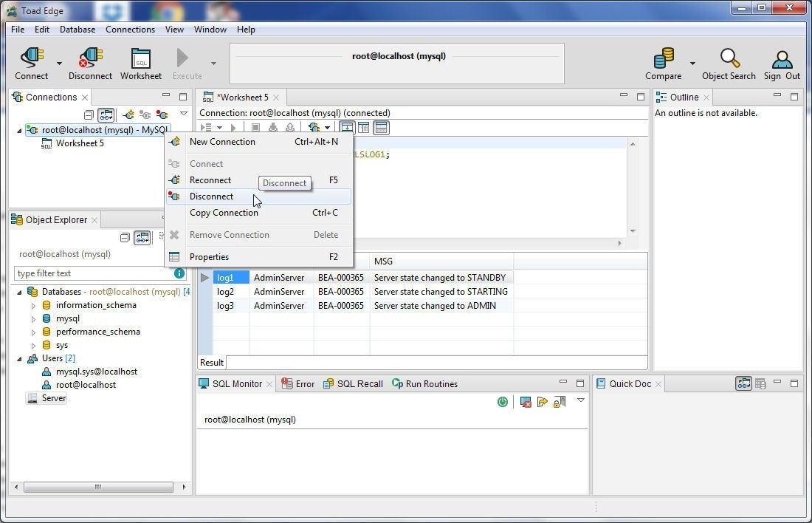Click the database table icon in Quick Doc panel
The height and width of the screenshot is (523, 812).
(x=760, y=383)
